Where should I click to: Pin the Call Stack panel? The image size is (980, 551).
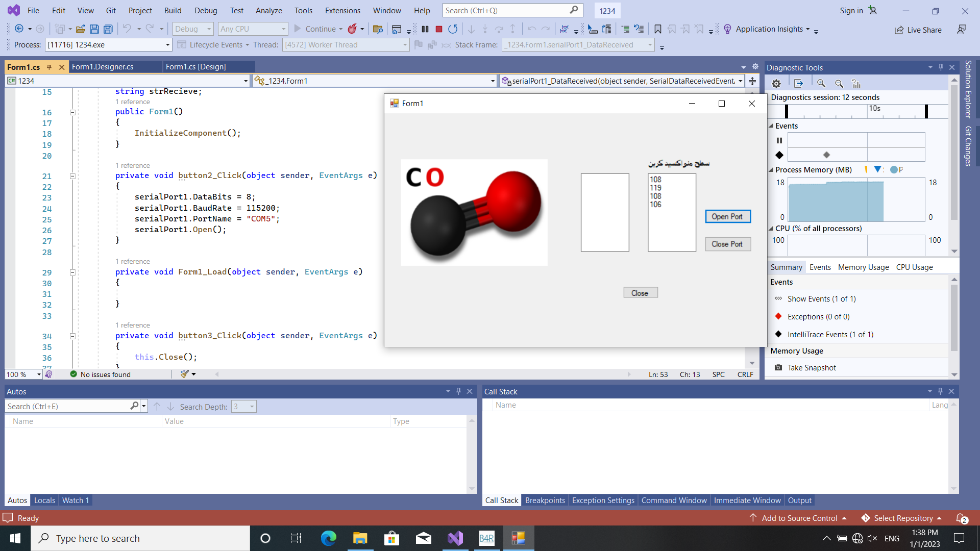click(940, 391)
